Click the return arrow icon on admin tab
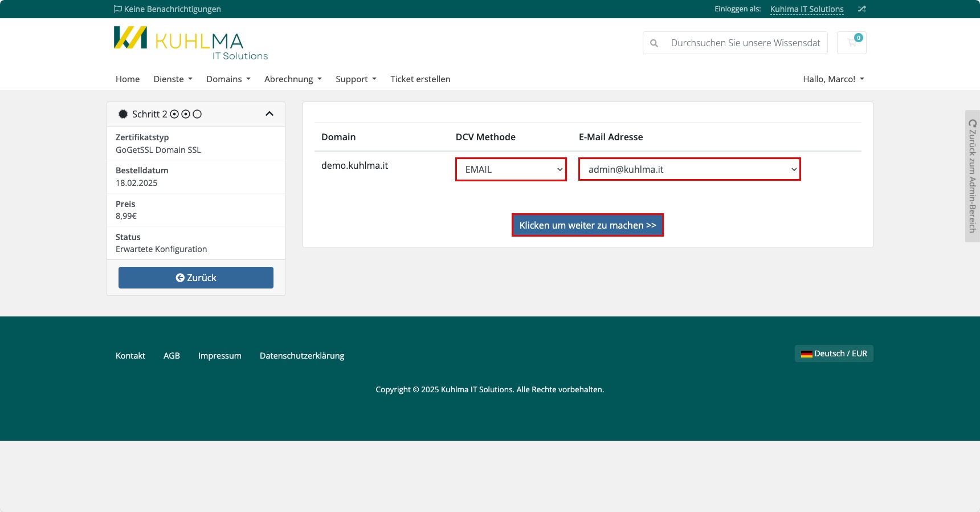 click(x=973, y=123)
